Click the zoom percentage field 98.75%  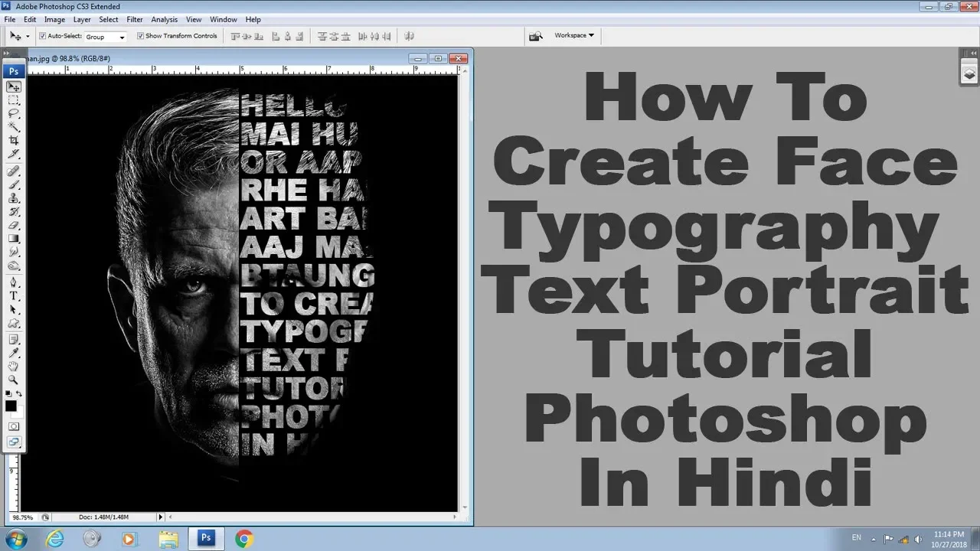pos(22,517)
